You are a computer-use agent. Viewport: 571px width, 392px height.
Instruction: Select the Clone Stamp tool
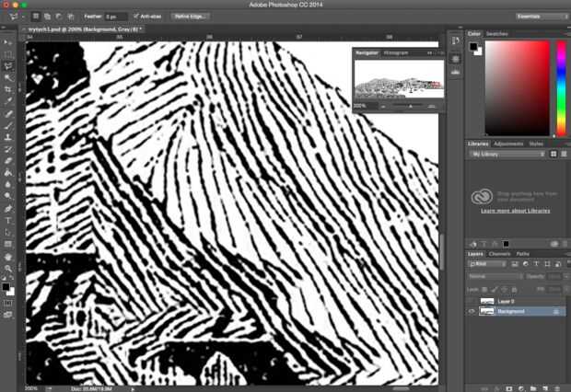point(7,138)
